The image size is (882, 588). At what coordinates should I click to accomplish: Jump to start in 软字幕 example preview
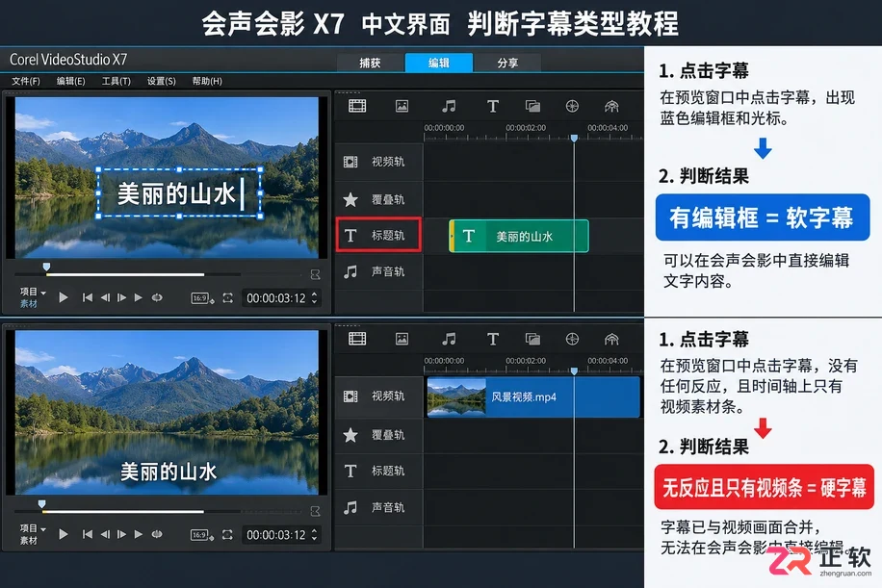tap(88, 297)
